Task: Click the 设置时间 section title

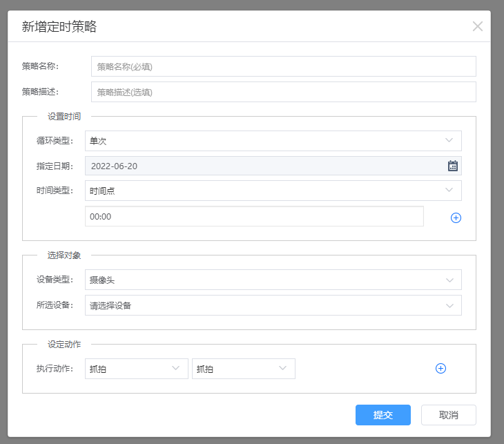Action: 64,117
